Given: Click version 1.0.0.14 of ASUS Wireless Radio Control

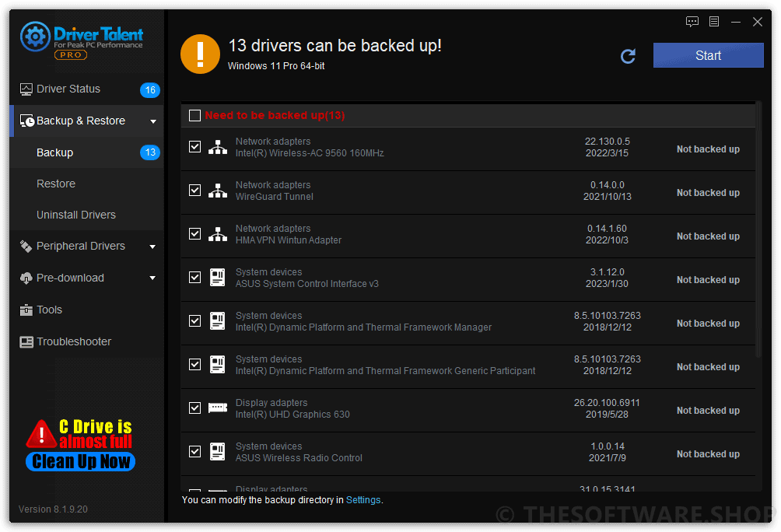Looking at the screenshot, I should coord(608,446).
